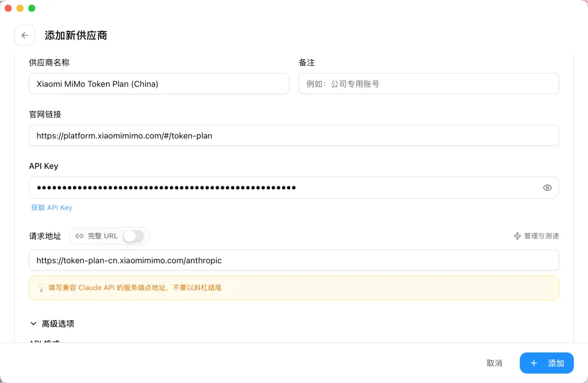Click the 请求地址 label

(45, 236)
